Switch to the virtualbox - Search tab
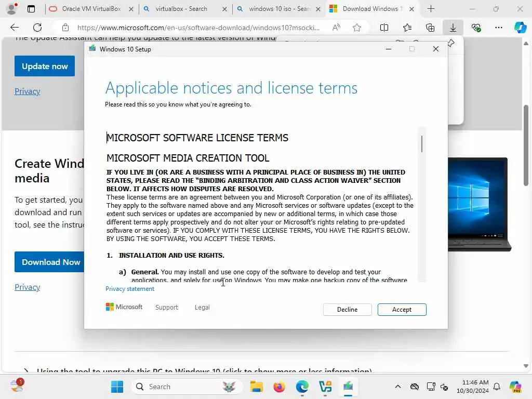This screenshot has width=532, height=399. pos(180,9)
